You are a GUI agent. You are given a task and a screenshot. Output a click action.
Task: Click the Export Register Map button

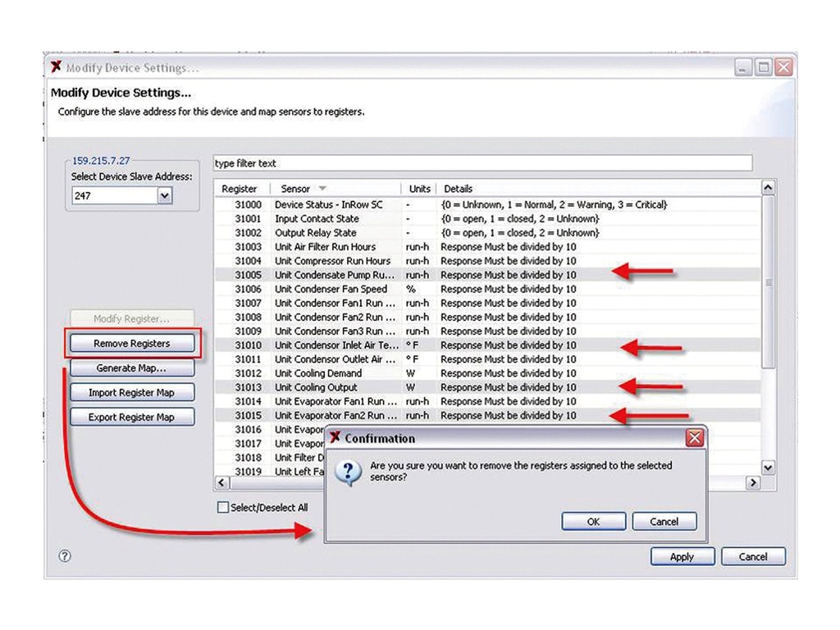tap(131, 417)
